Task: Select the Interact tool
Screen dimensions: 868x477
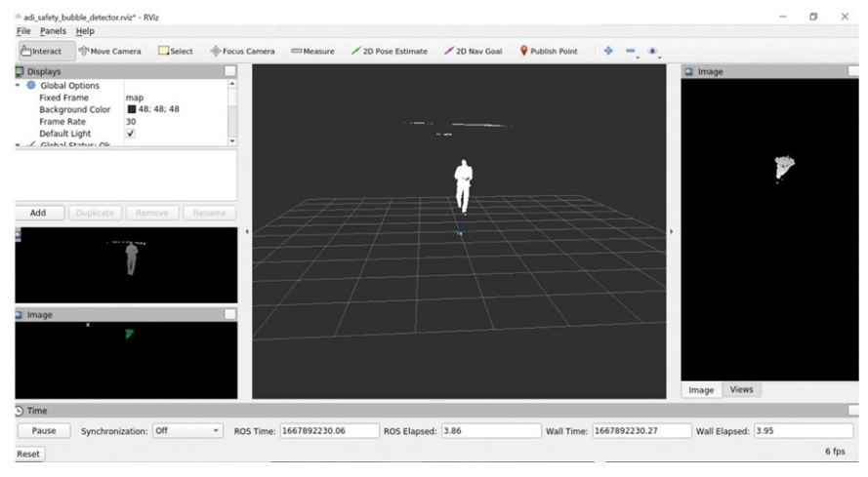Action: tap(43, 51)
